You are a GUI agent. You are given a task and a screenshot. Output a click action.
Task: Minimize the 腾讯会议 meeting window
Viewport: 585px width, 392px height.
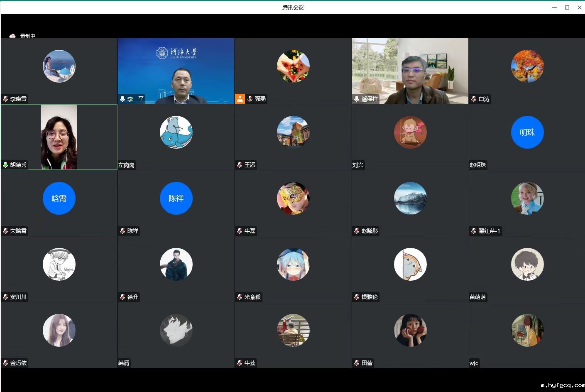[555, 7]
